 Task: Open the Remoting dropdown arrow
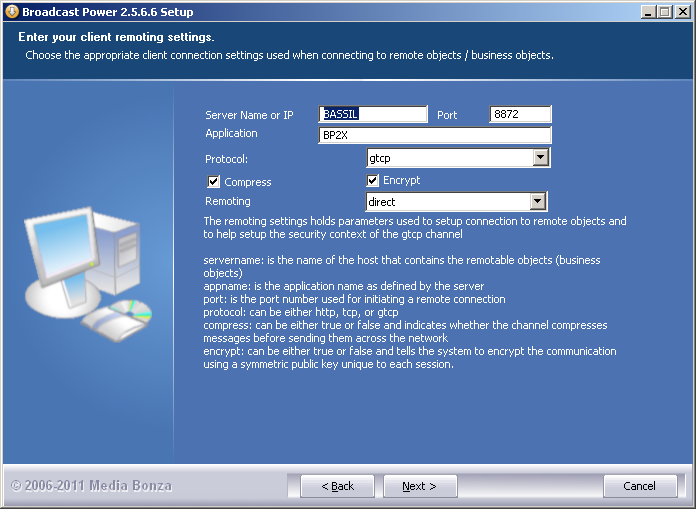tap(538, 201)
